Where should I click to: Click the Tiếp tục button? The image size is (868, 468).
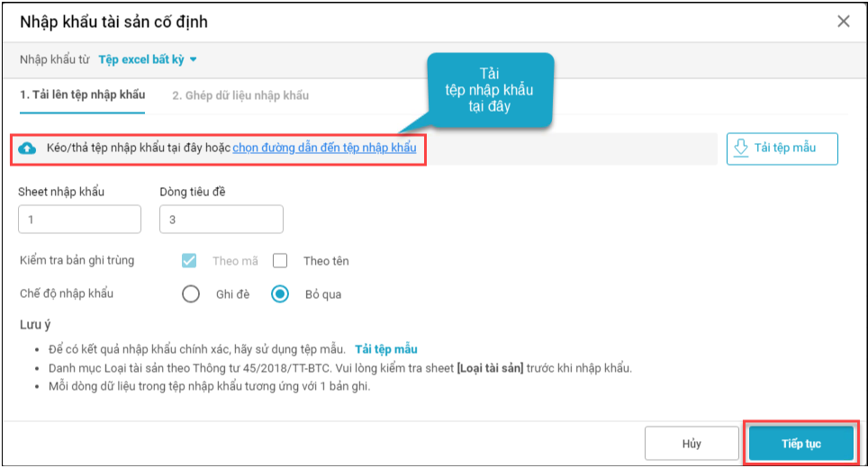click(x=800, y=444)
